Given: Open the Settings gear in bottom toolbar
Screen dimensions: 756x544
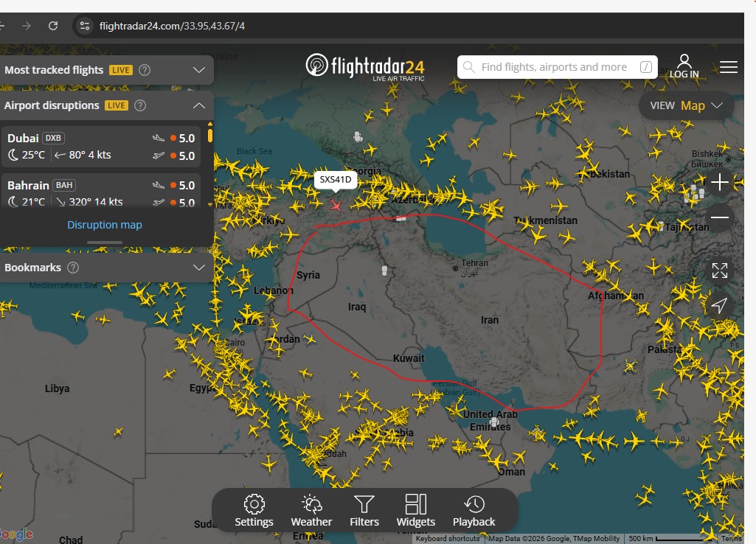Looking at the screenshot, I should pyautogui.click(x=254, y=511).
